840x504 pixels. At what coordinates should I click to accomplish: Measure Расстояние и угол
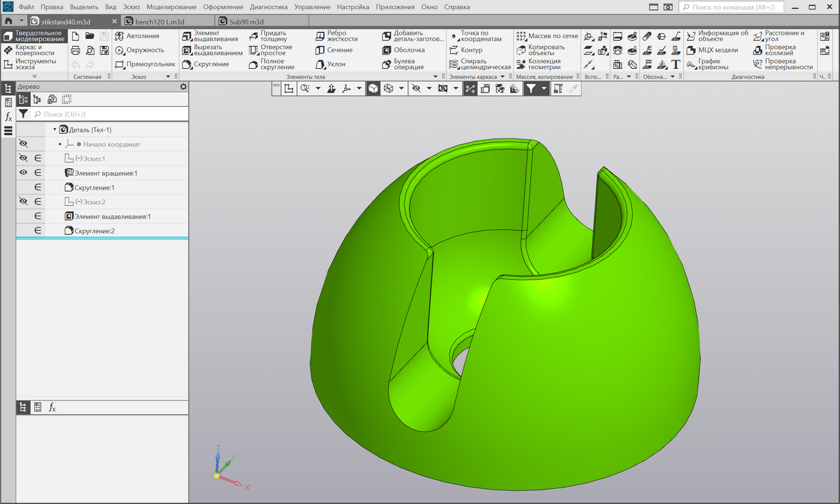point(780,36)
